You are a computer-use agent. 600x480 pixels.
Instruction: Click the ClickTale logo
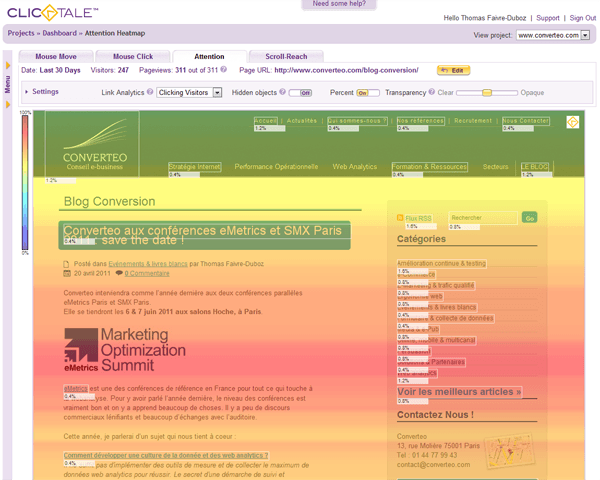click(52, 12)
